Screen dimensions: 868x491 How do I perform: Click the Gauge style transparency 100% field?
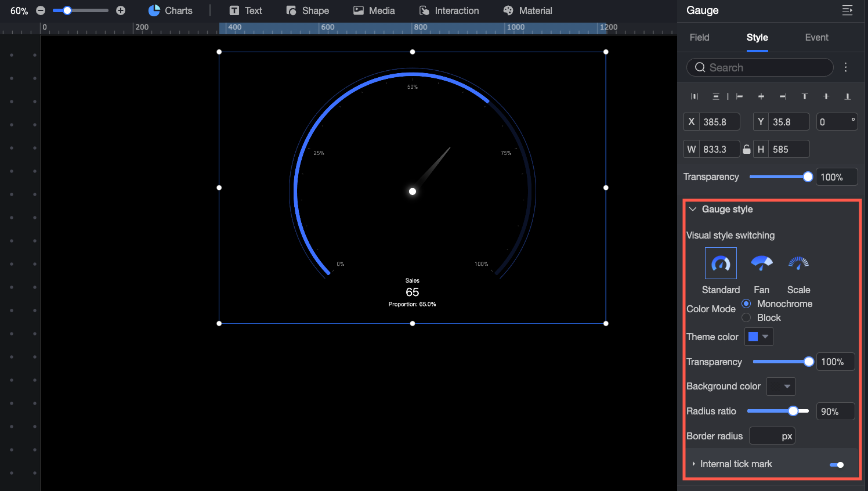click(x=836, y=362)
